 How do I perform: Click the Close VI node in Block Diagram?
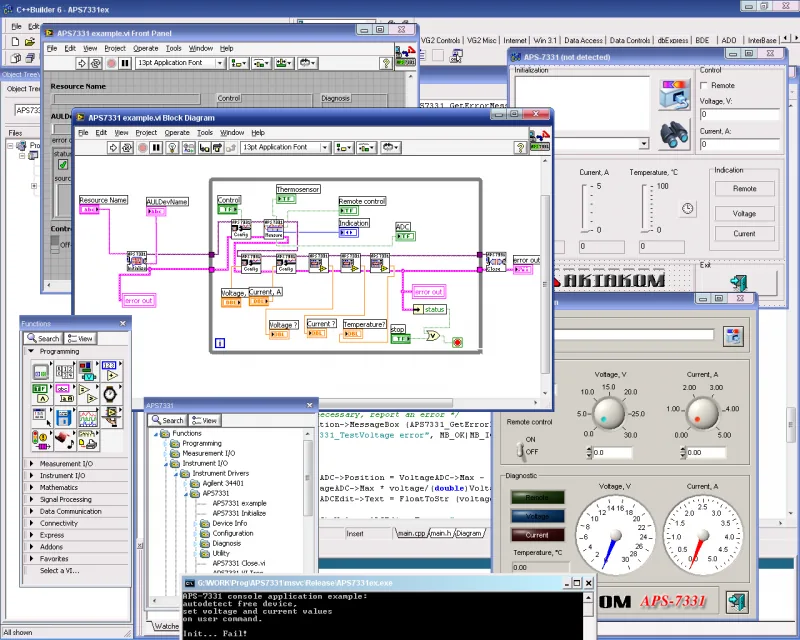coord(495,262)
